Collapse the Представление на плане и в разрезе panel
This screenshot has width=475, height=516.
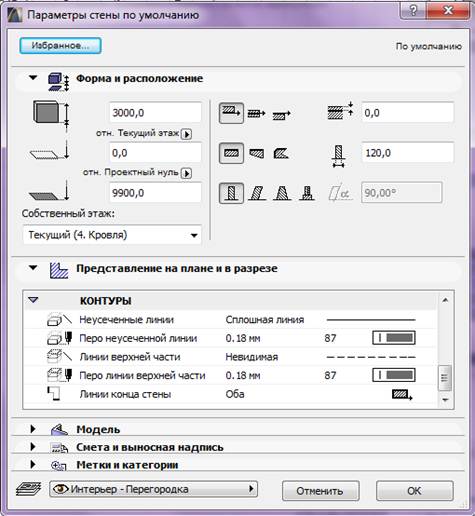pos(33,268)
